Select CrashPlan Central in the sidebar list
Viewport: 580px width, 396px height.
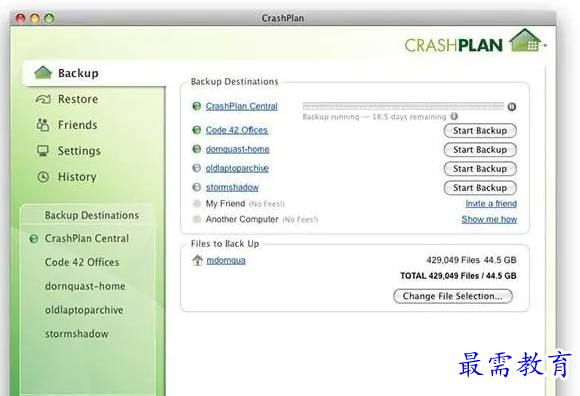(x=87, y=238)
